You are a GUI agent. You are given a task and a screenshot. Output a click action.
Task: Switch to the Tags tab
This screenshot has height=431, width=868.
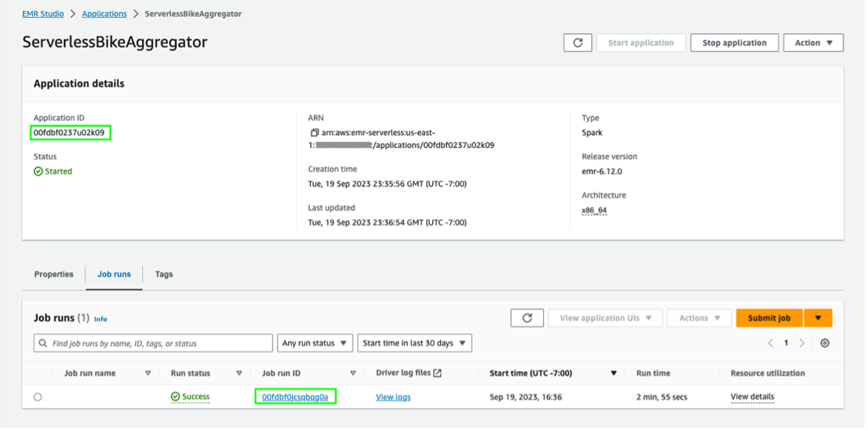point(164,274)
